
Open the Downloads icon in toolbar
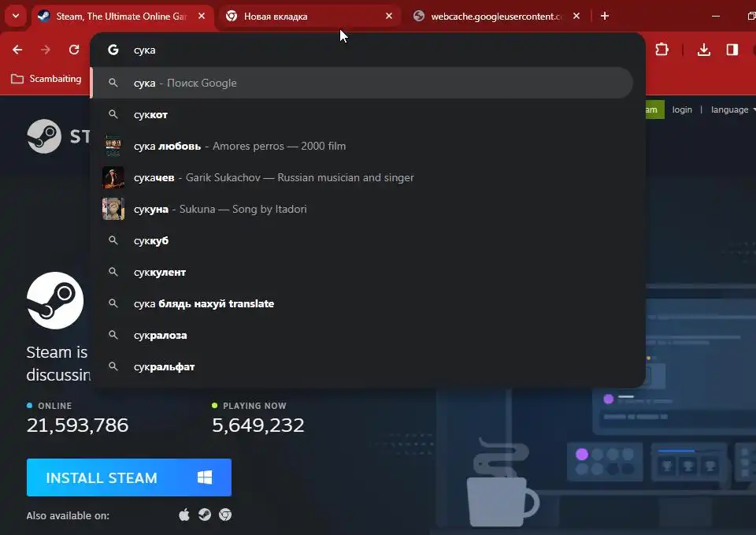coord(704,50)
